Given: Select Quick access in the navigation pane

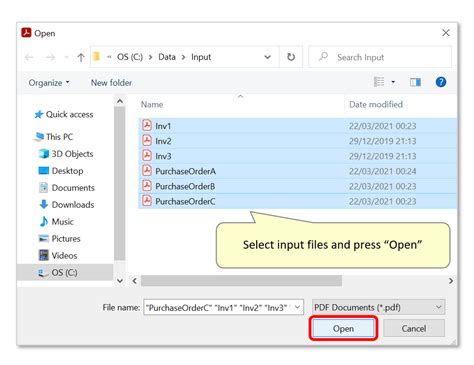Looking at the screenshot, I should click(x=64, y=114).
